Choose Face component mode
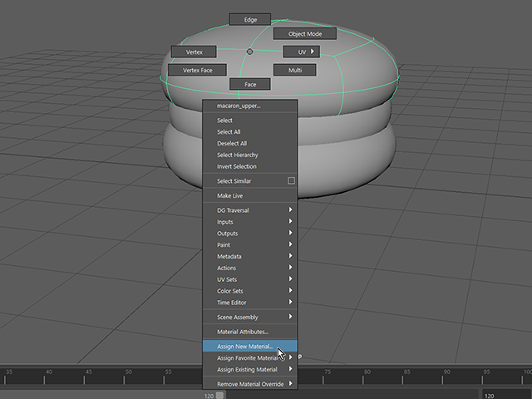 click(x=250, y=84)
